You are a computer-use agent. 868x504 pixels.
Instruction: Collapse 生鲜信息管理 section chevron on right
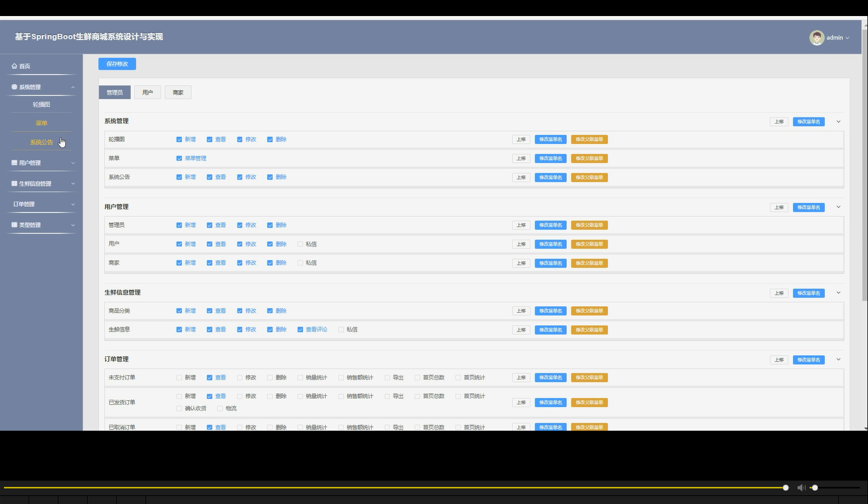point(838,293)
